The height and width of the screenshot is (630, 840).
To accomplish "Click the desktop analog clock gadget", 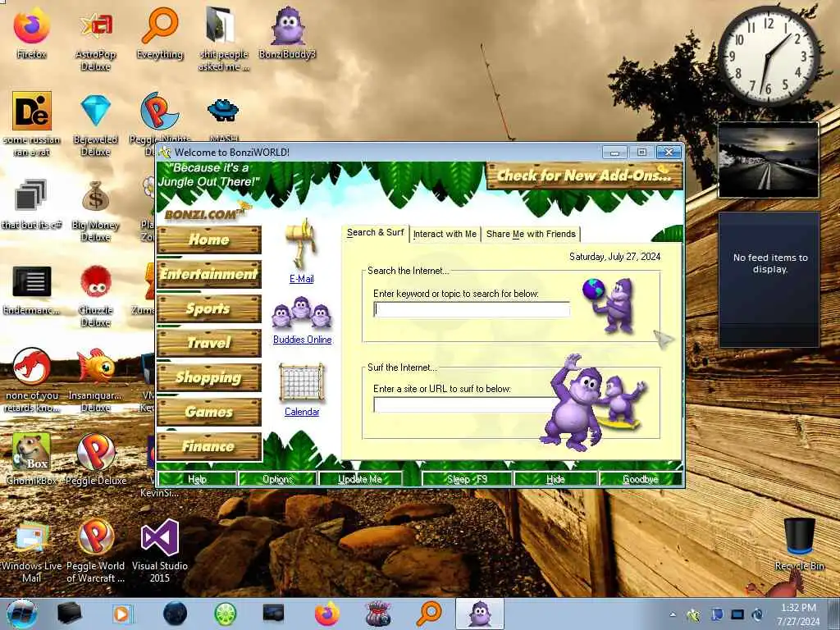I will point(768,57).
